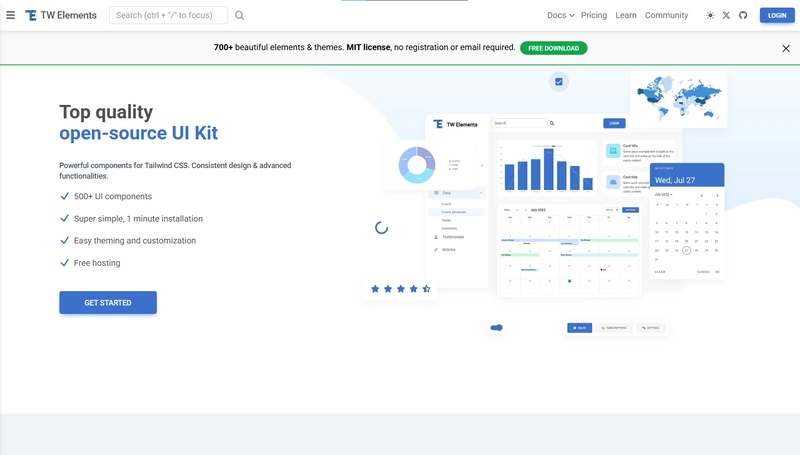This screenshot has width=800, height=455.
Task: Toggle the blue switch below the dashboard
Action: click(496, 327)
